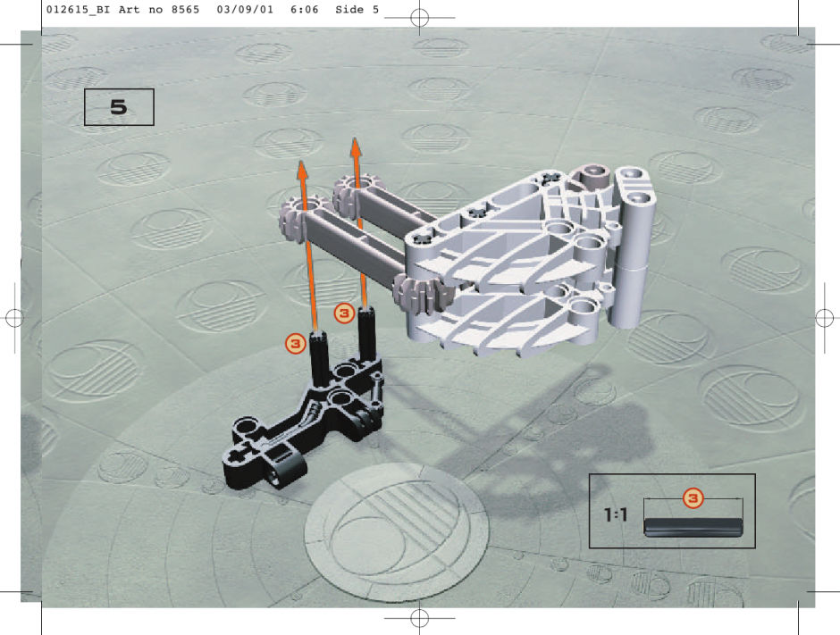Click the date "03/09/01" in the header
840x635 pixels.
coord(245,10)
